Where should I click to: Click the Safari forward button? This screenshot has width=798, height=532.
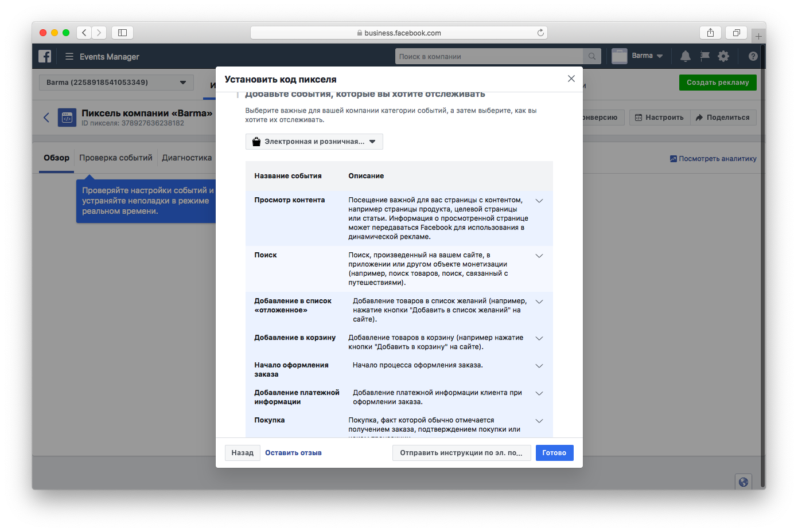tap(99, 33)
